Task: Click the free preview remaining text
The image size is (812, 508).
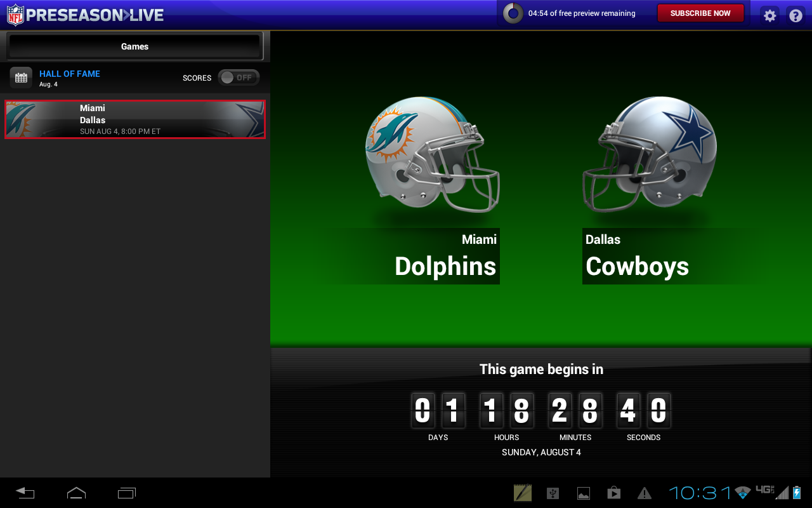Action: (582, 13)
